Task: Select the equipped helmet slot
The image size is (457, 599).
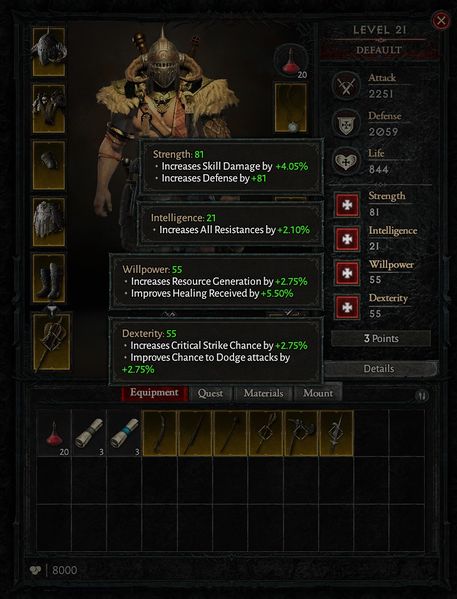Action: (x=49, y=52)
